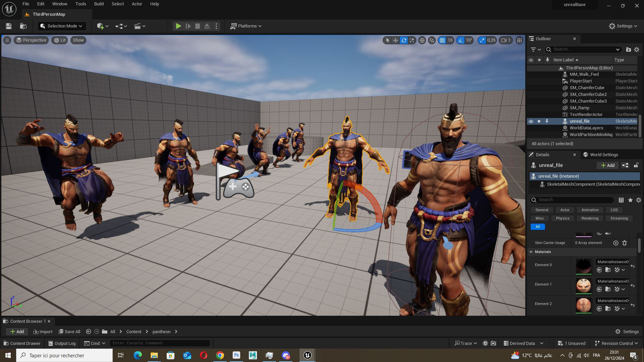Switch to the World Settings tab
Screen dimensions: 644x362
click(x=601, y=155)
